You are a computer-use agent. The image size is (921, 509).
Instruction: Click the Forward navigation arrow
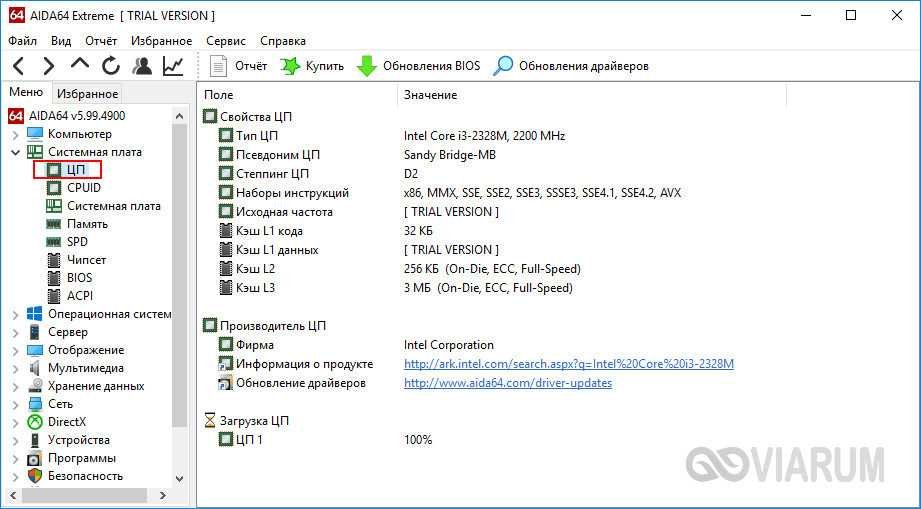(48, 66)
